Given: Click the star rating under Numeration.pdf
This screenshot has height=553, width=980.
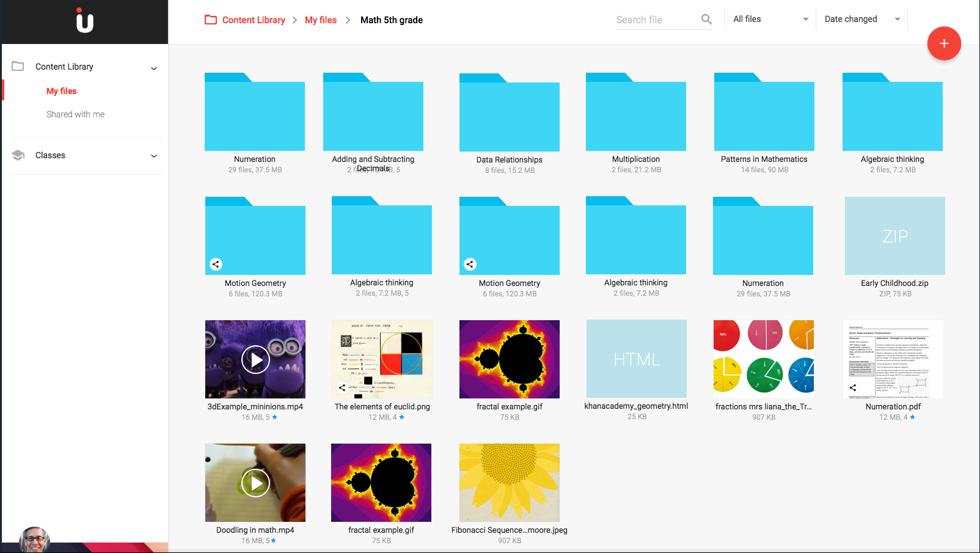Looking at the screenshot, I should pyautogui.click(x=912, y=417).
